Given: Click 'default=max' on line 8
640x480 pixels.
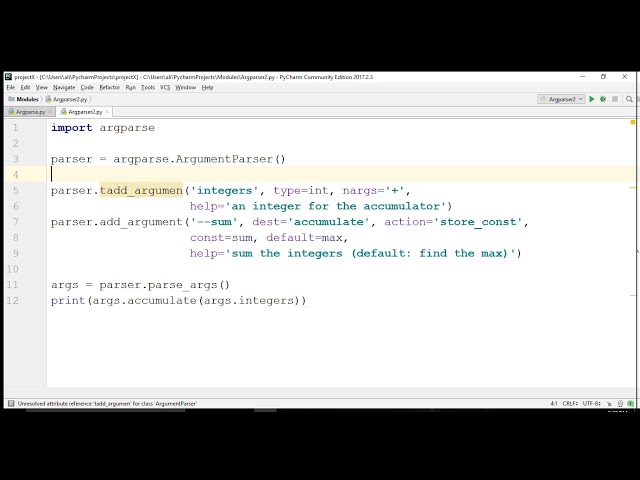Looking at the screenshot, I should [x=304, y=238].
